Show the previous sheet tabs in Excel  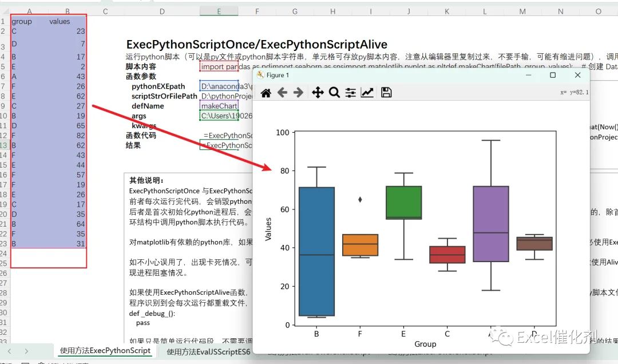pos(10,351)
